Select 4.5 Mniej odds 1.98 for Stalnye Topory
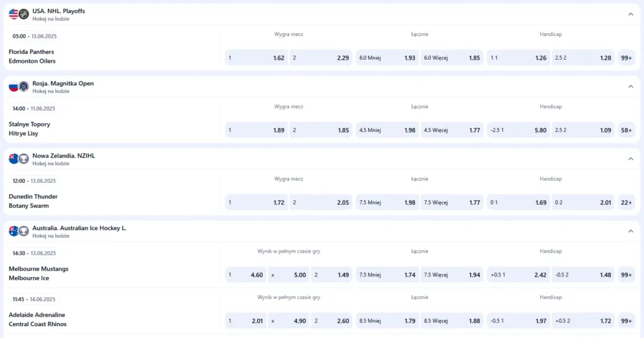Viewport: 644px width, 338px height. pyautogui.click(x=387, y=130)
